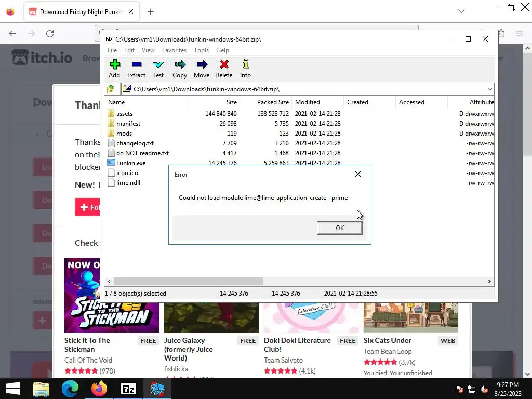Switch to 7-Zip in taskbar

click(128, 389)
